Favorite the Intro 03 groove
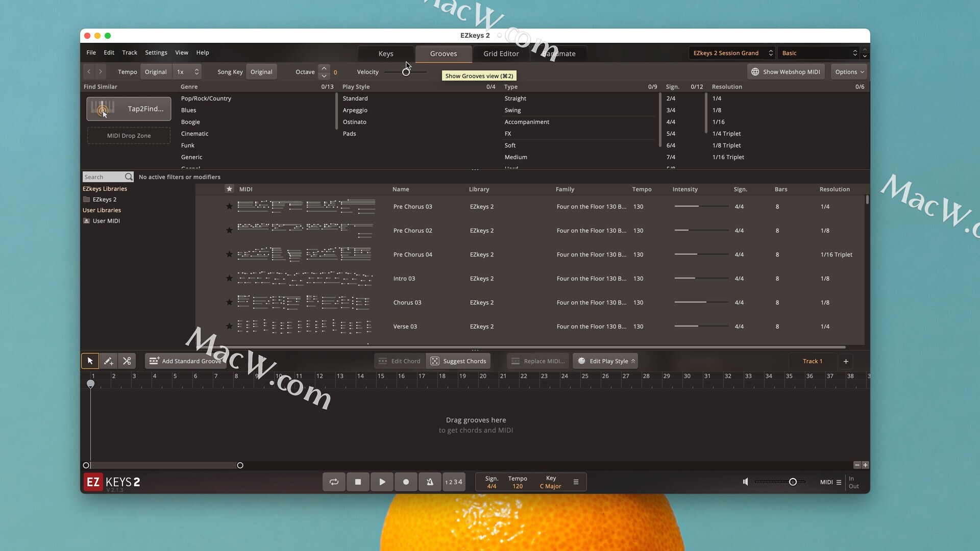Viewport: 980px width, 551px height. [x=229, y=279]
